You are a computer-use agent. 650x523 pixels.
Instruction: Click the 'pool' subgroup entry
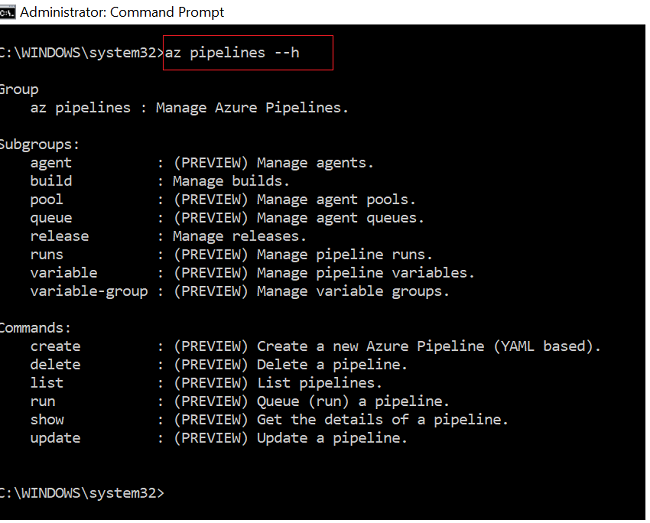[x=47, y=200]
